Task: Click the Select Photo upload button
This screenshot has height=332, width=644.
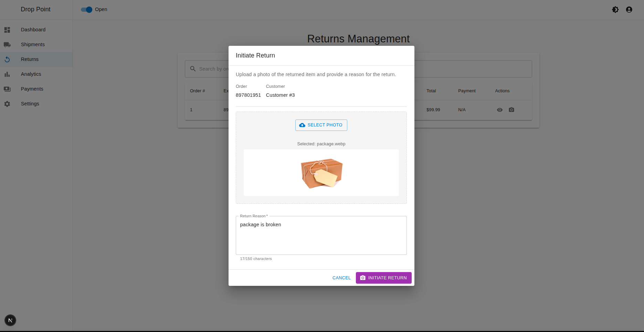Action: point(321,125)
